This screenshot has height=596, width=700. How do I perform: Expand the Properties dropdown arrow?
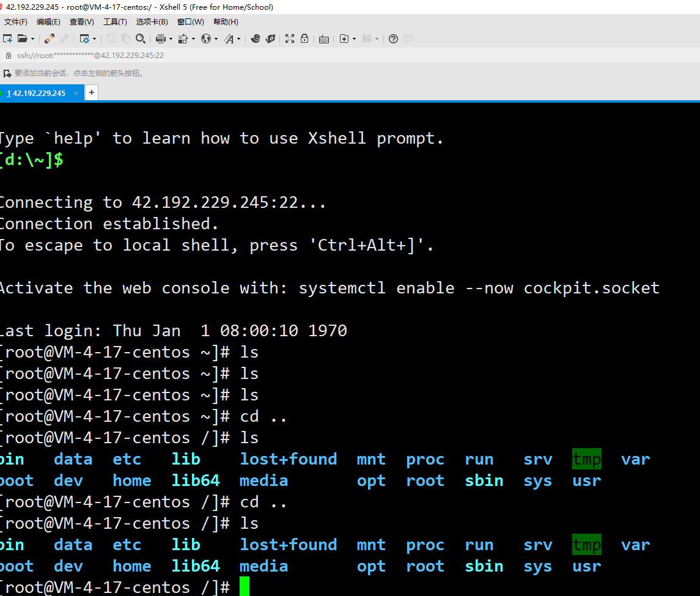click(94, 39)
